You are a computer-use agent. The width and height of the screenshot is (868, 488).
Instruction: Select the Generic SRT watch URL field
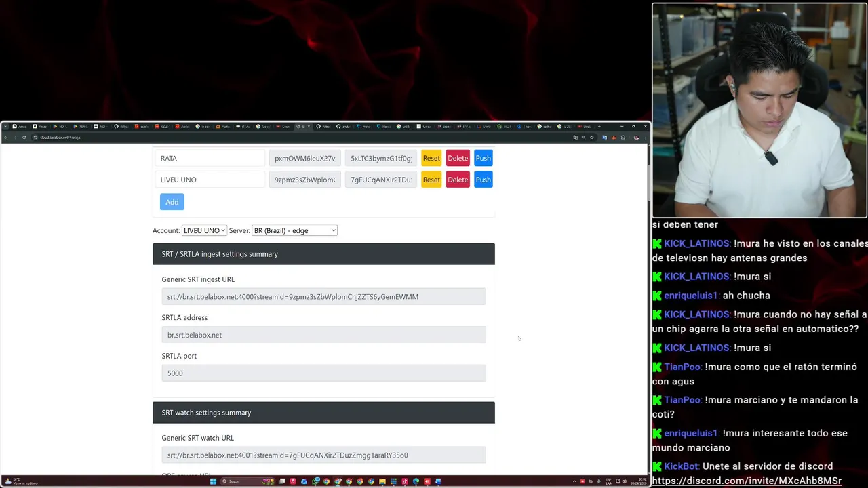coord(323,455)
